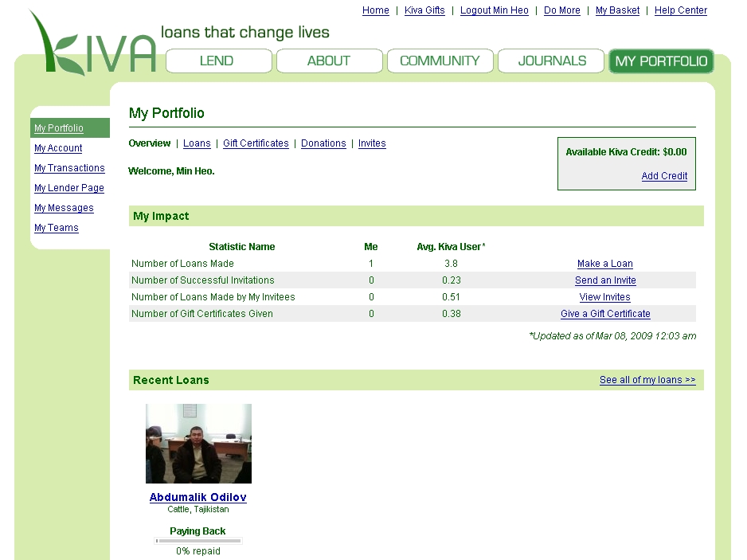Open the LEND tab
Screen dimensions: 747x560
click(x=219, y=61)
